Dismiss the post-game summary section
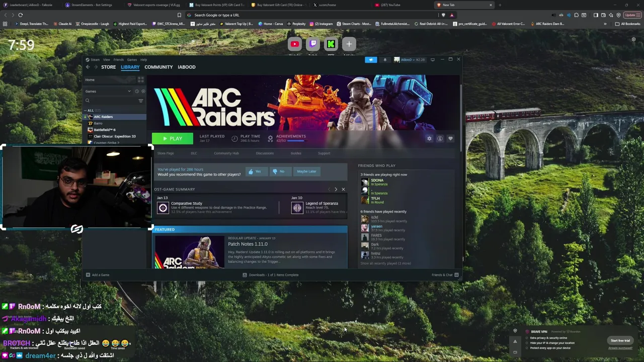644x362 pixels. coord(343,190)
